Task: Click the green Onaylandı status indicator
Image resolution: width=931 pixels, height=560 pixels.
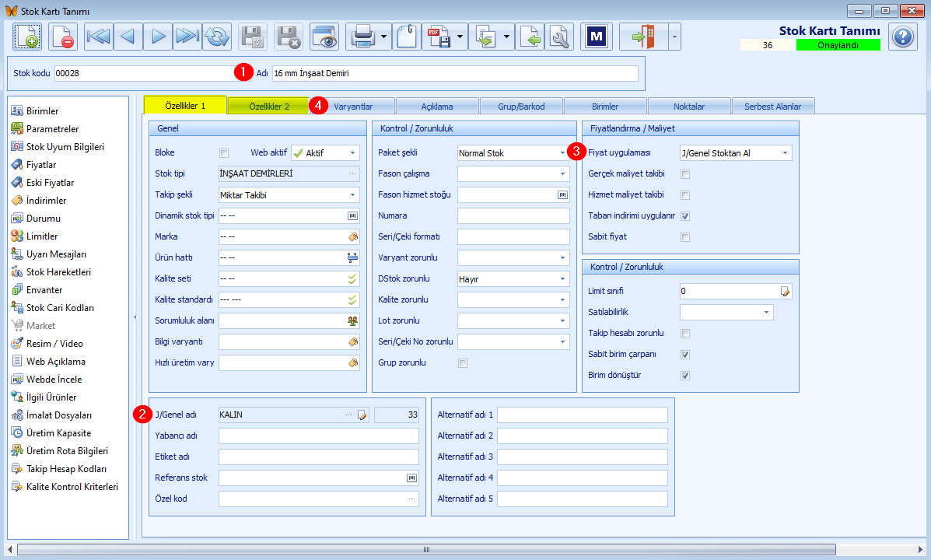Action: [x=838, y=45]
